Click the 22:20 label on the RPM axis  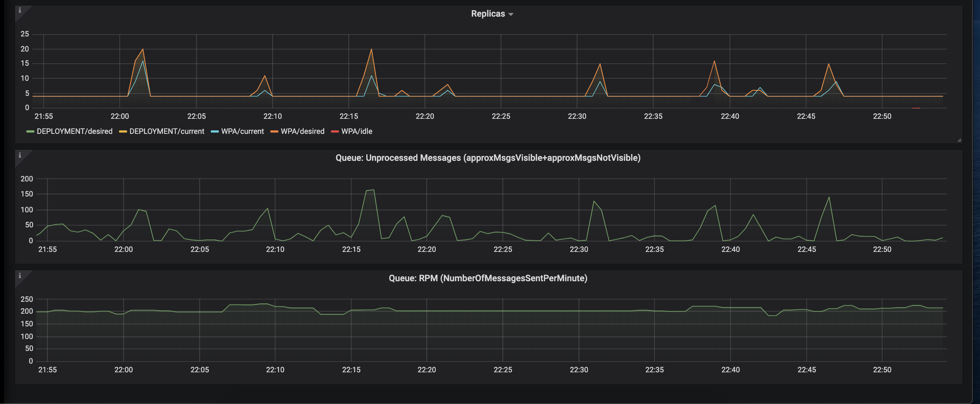427,370
